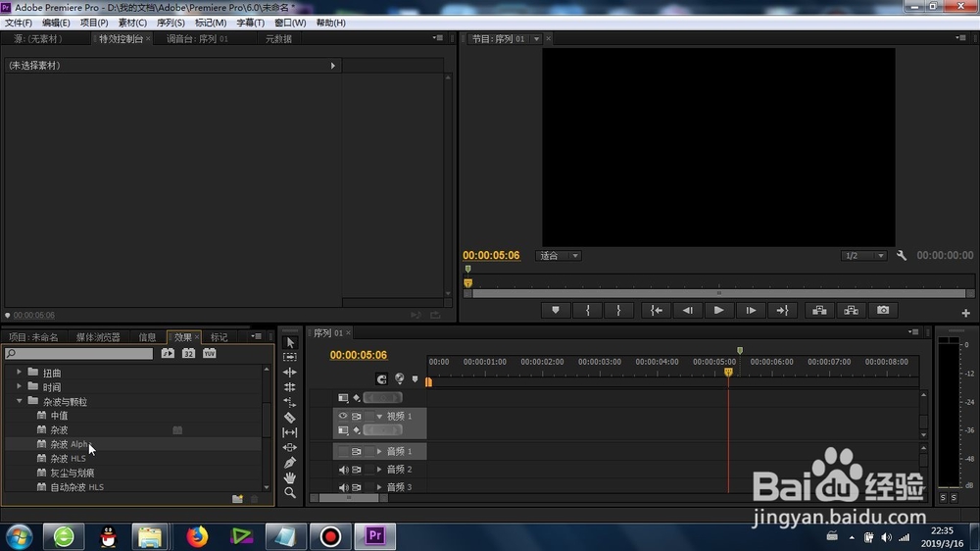Select the Ripple Edit tool
This screenshot has height=551, width=980.
(x=290, y=373)
